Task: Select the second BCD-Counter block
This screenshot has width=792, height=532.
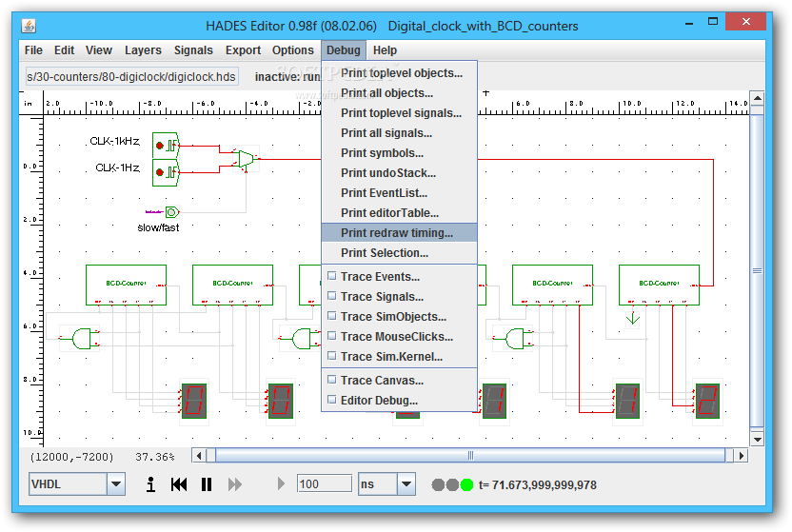Action: coord(232,285)
